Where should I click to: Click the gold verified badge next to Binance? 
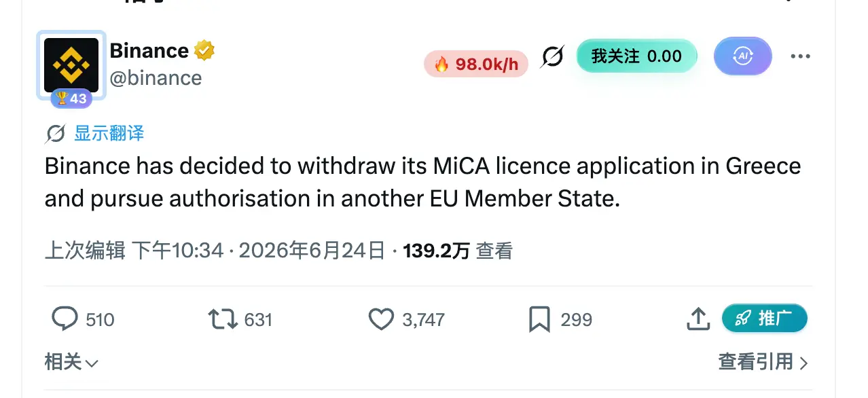204,50
